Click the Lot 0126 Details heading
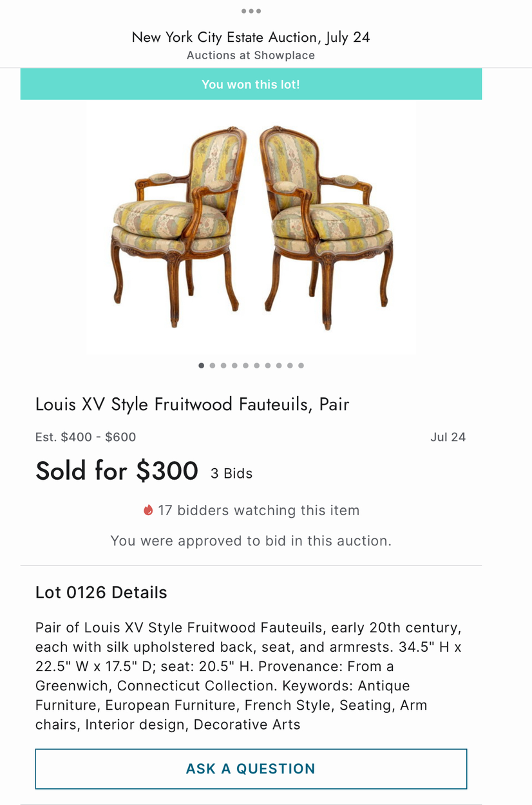 click(x=101, y=592)
